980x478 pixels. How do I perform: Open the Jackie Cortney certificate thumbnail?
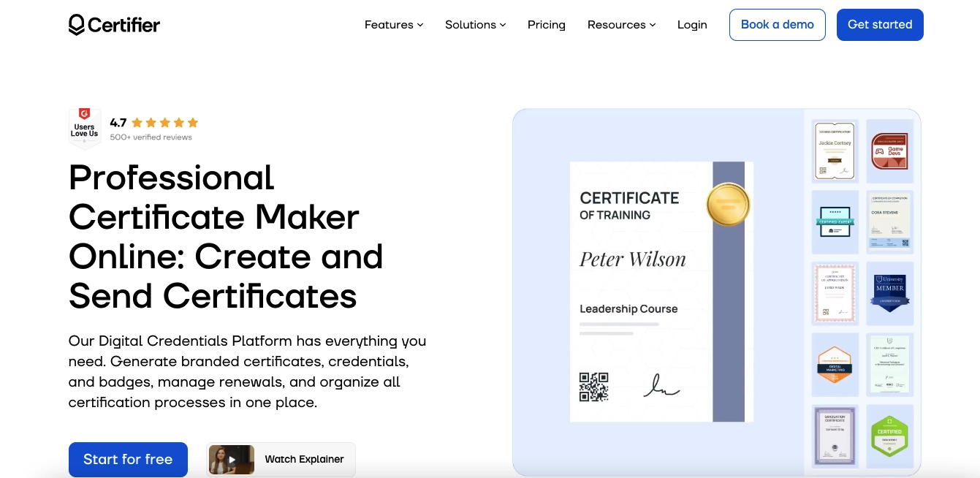click(x=834, y=151)
